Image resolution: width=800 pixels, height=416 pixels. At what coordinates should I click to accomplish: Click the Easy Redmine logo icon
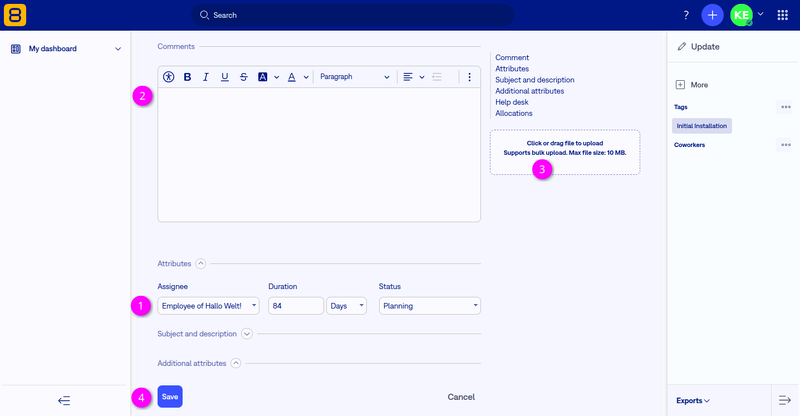coord(15,15)
